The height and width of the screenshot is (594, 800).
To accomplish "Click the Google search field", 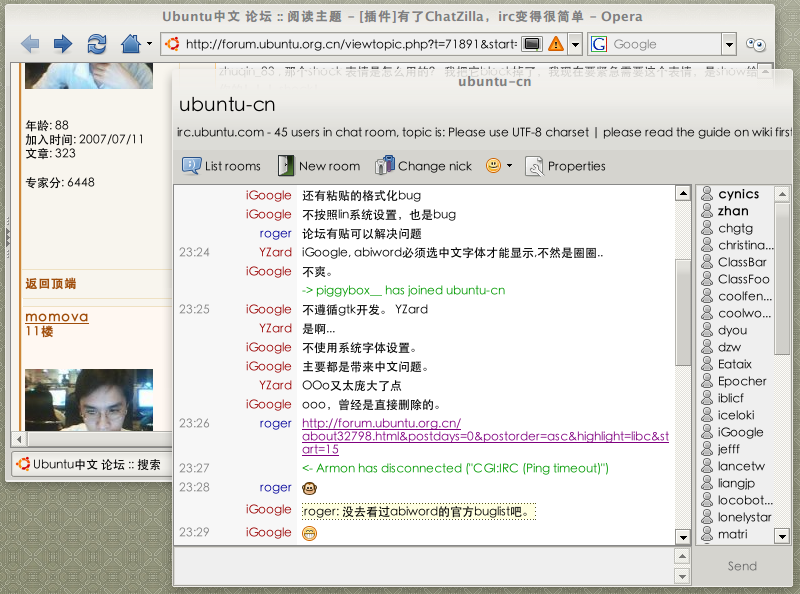I will click(x=665, y=44).
